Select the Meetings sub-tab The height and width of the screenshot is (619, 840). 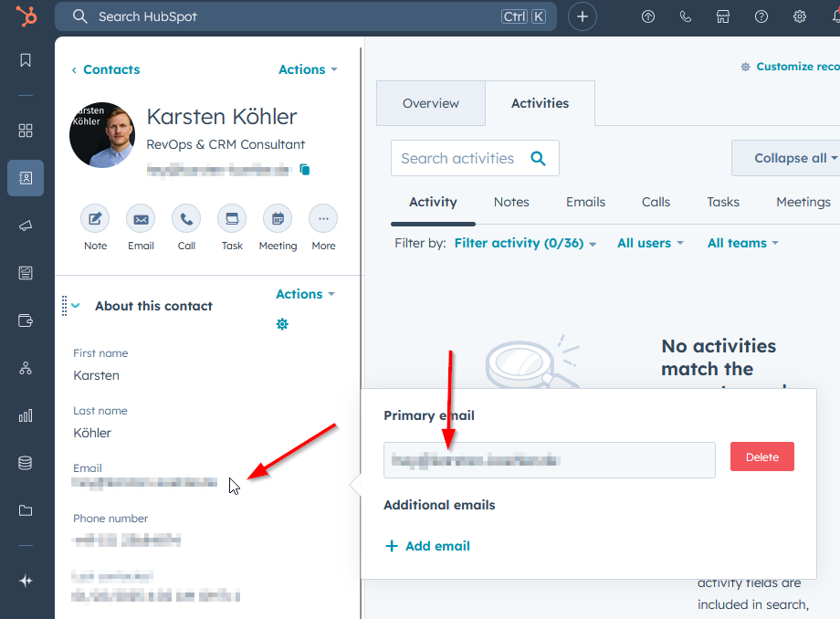pos(803,202)
